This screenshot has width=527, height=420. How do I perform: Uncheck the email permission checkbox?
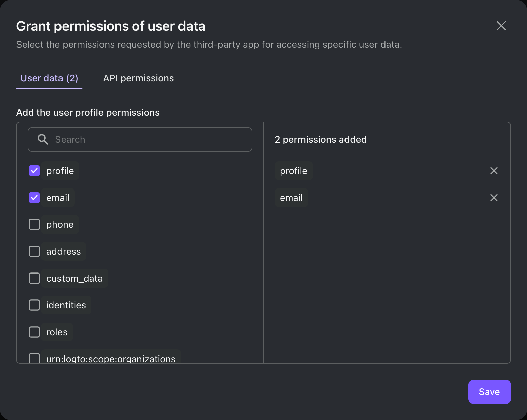pos(34,198)
